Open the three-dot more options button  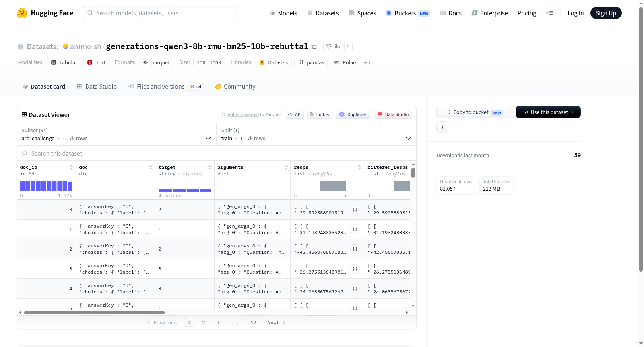point(442,127)
